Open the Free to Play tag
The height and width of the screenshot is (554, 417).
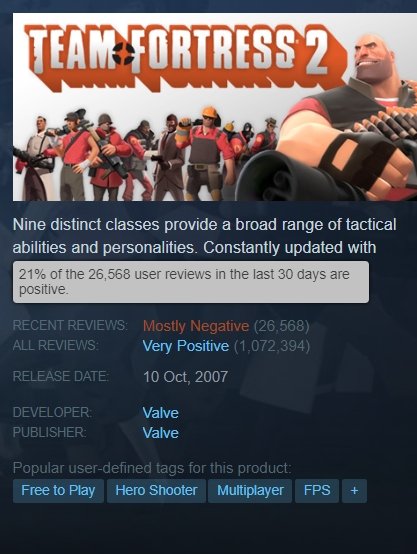pyautogui.click(x=58, y=491)
